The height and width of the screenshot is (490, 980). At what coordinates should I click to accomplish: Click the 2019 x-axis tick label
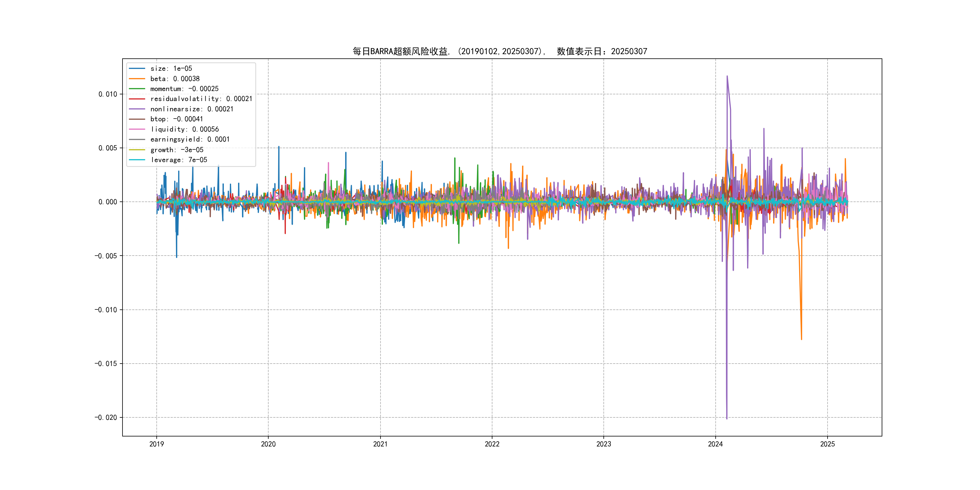coord(156,444)
